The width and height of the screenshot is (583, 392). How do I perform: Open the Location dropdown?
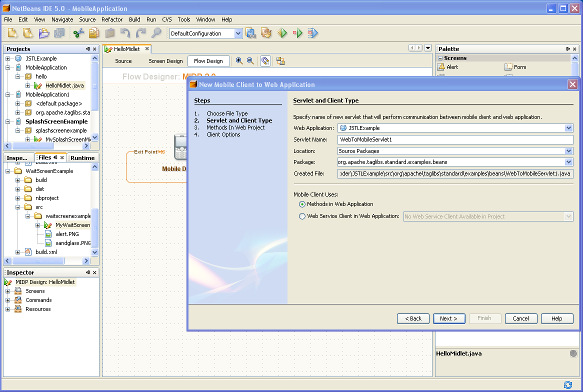(x=568, y=151)
